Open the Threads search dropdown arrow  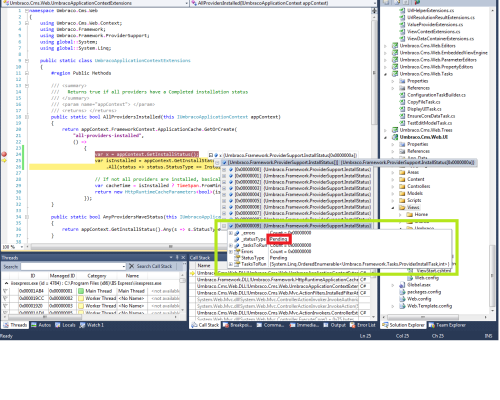pyautogui.click(x=124, y=266)
